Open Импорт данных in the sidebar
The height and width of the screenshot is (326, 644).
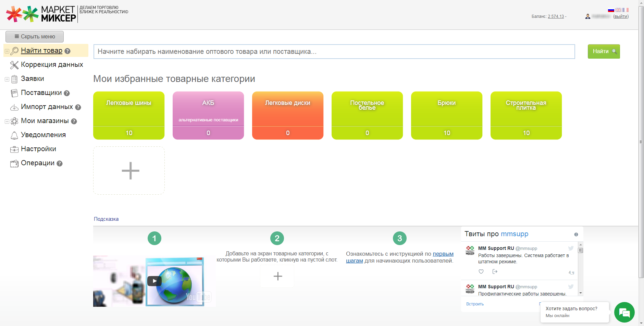pos(47,107)
